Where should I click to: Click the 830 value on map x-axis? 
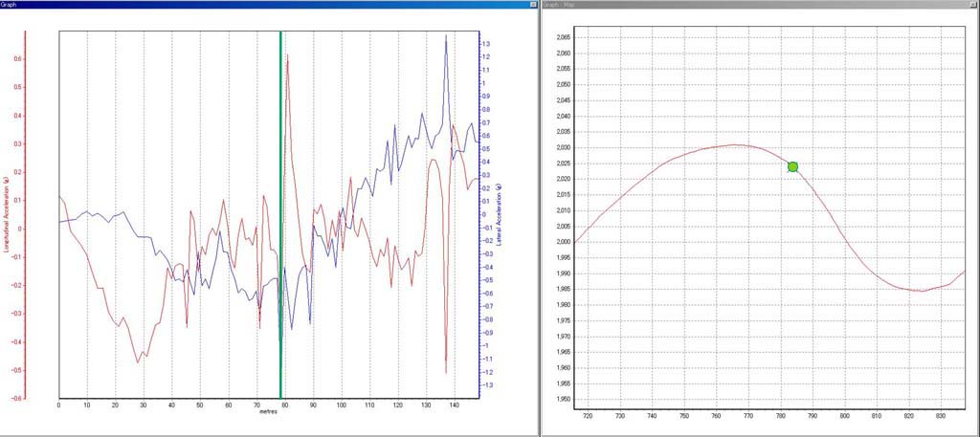coord(941,416)
